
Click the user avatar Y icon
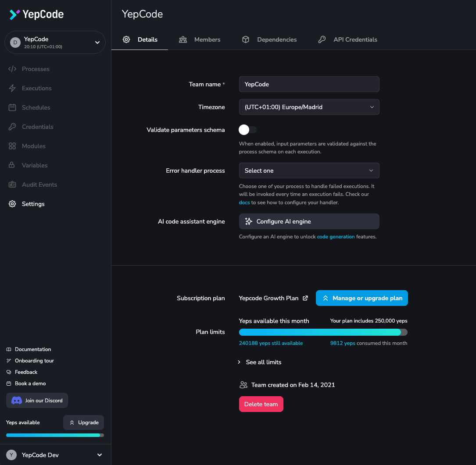click(11, 455)
